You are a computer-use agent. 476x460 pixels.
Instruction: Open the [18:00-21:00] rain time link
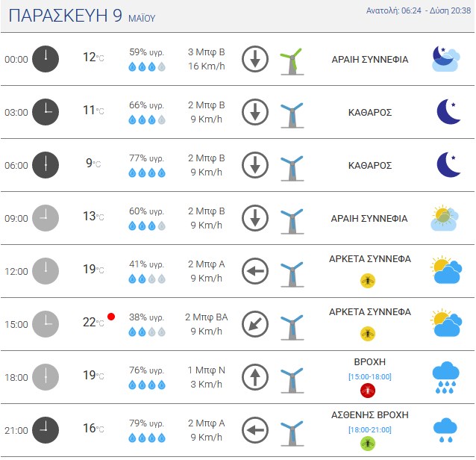click(x=370, y=429)
